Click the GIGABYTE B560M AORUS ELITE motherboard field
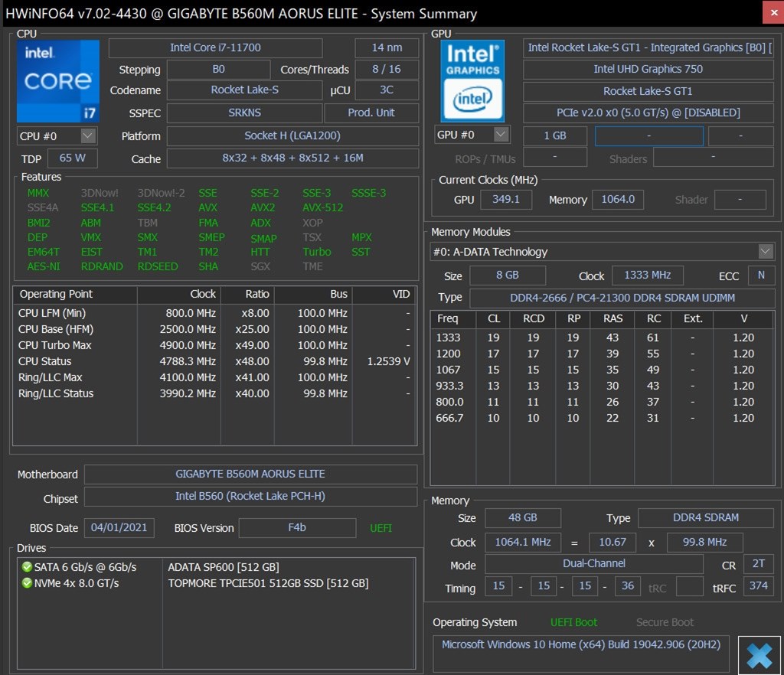The height and width of the screenshot is (675, 784). (250, 474)
